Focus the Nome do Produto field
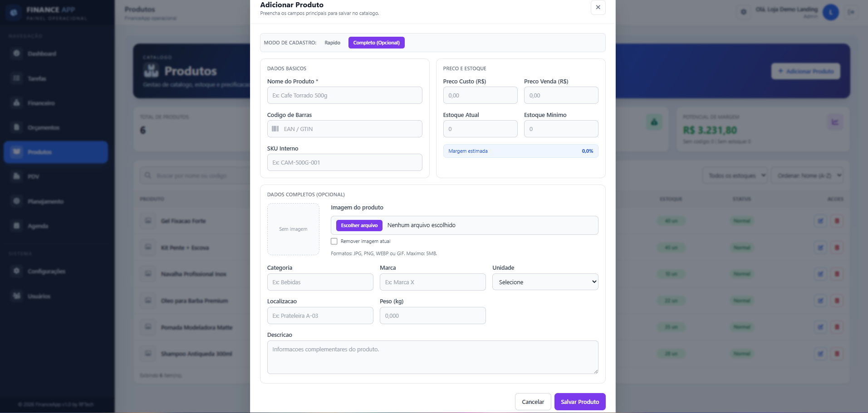The width and height of the screenshot is (868, 413). (345, 95)
